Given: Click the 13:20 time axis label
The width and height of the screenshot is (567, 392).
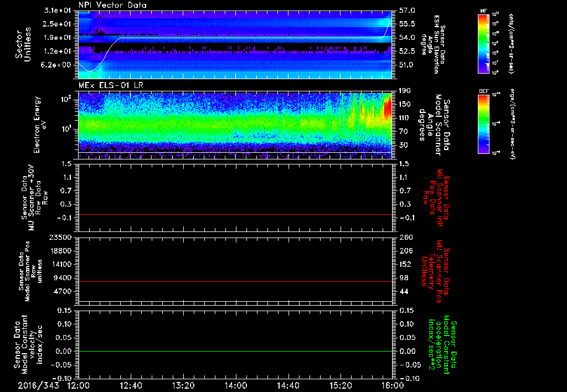Looking at the screenshot, I should (x=183, y=385).
